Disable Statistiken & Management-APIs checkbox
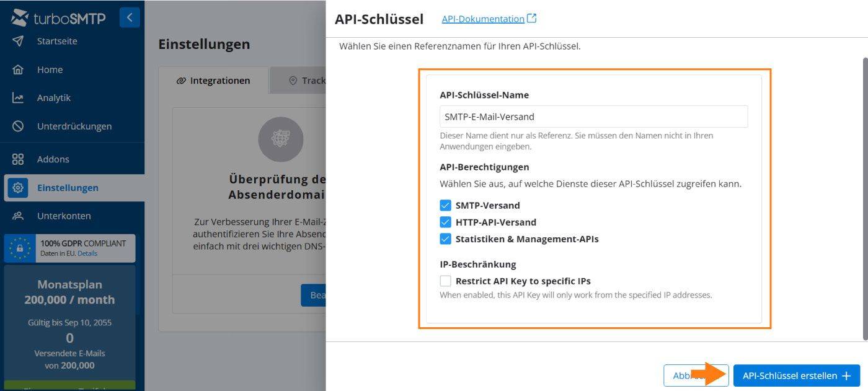The width and height of the screenshot is (868, 391). (445, 239)
